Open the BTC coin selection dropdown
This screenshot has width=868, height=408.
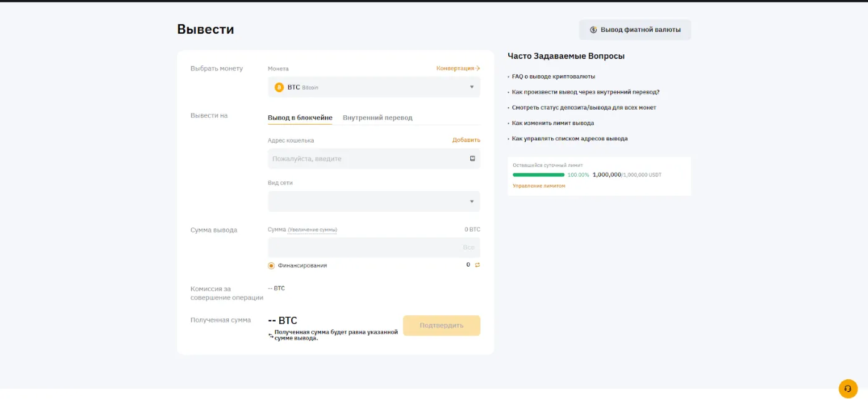[374, 87]
